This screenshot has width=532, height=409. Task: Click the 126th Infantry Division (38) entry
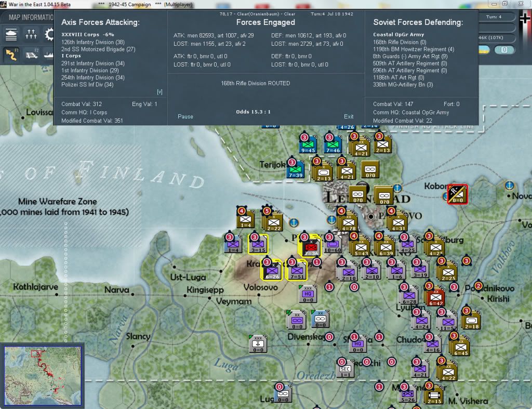(92, 42)
